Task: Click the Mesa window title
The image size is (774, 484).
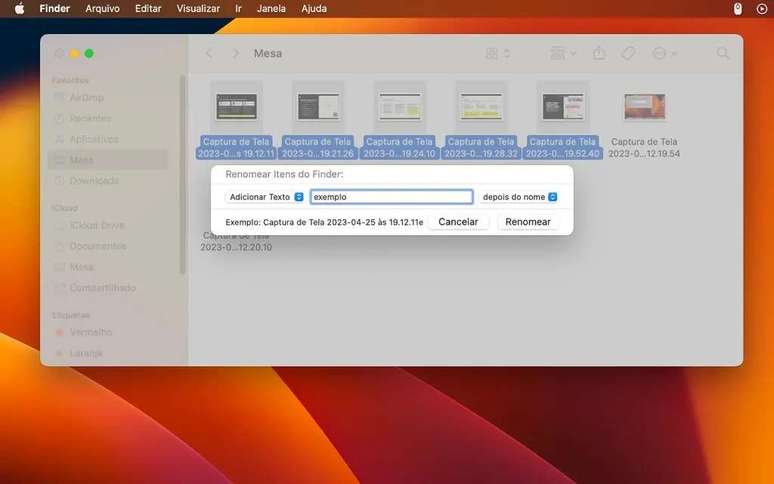Action: 268,53
